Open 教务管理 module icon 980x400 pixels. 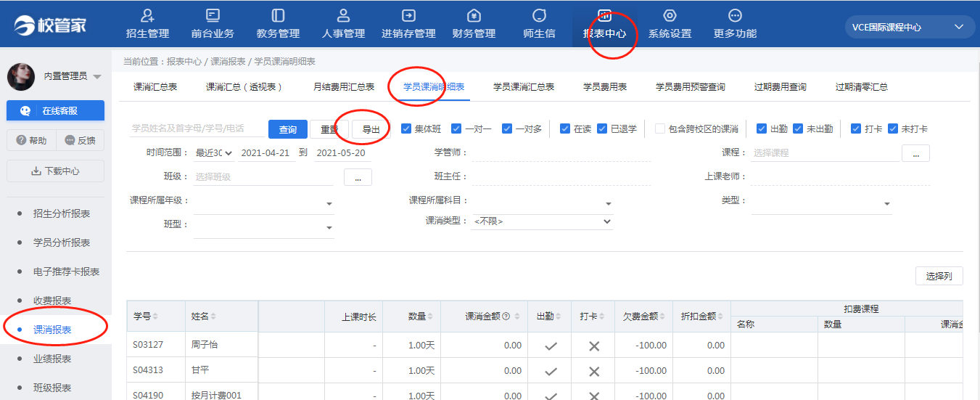point(278,15)
